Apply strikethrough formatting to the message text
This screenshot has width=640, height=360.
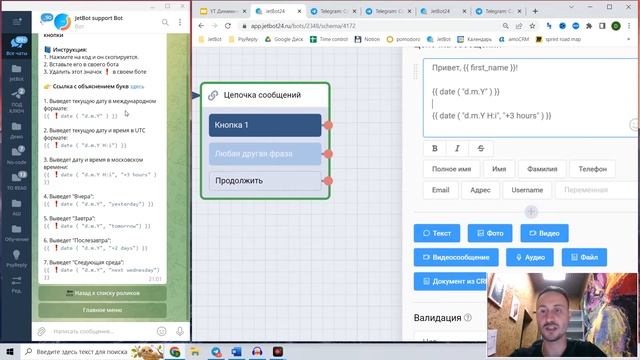coord(480,149)
